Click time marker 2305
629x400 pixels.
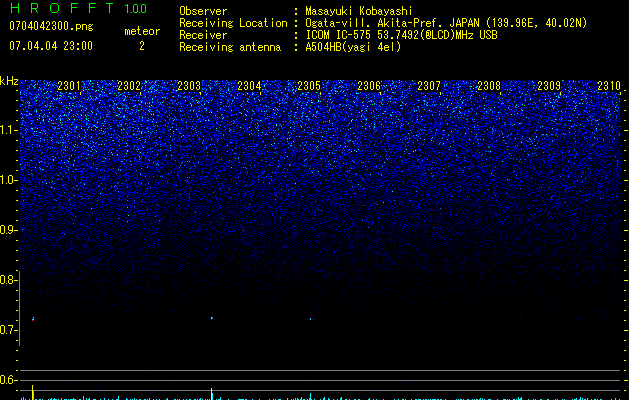pyautogui.click(x=309, y=86)
